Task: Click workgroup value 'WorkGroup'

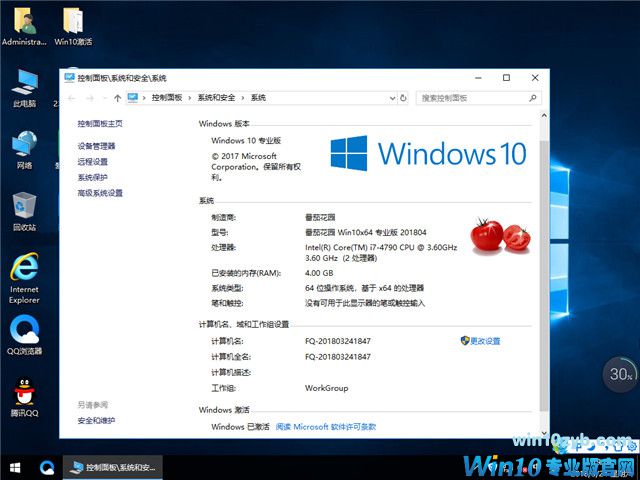Action: point(327,388)
